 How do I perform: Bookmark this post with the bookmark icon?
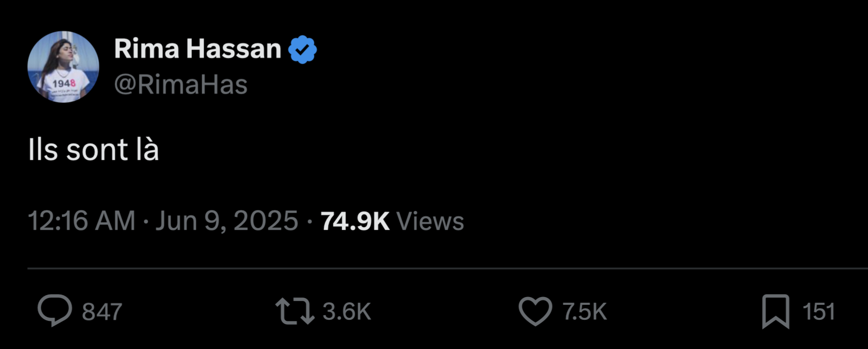[x=775, y=311]
